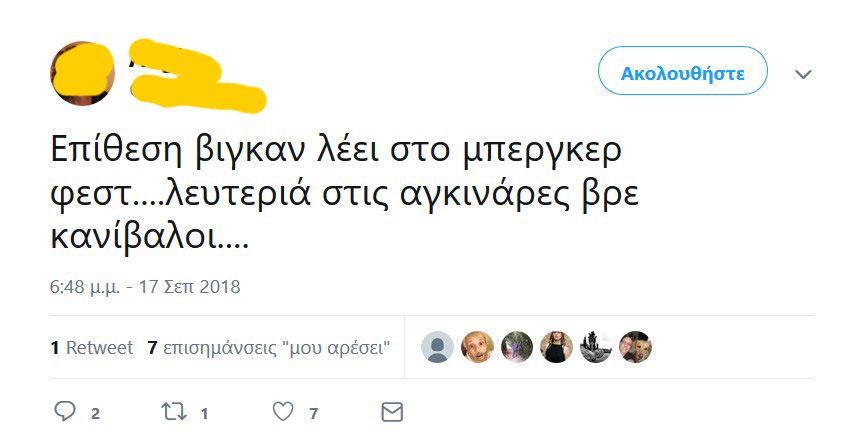
Task: Send tweet via envelope message icon
Action: point(392,412)
